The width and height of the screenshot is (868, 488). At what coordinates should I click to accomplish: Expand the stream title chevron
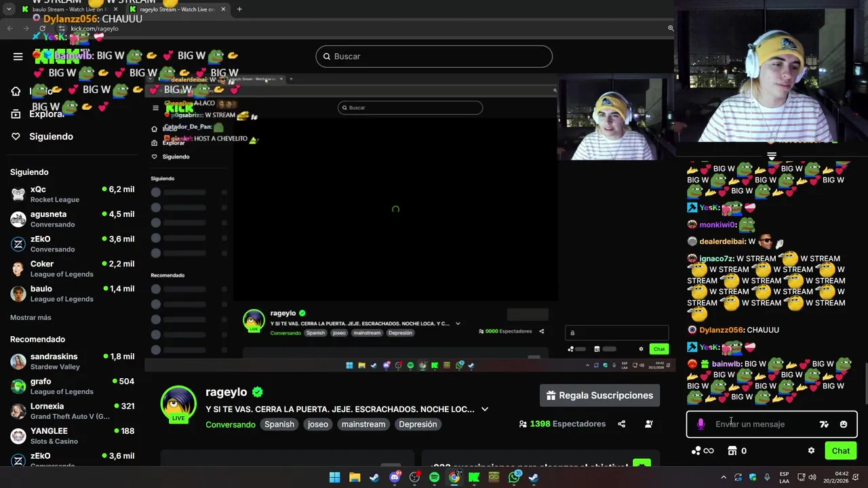(x=484, y=409)
